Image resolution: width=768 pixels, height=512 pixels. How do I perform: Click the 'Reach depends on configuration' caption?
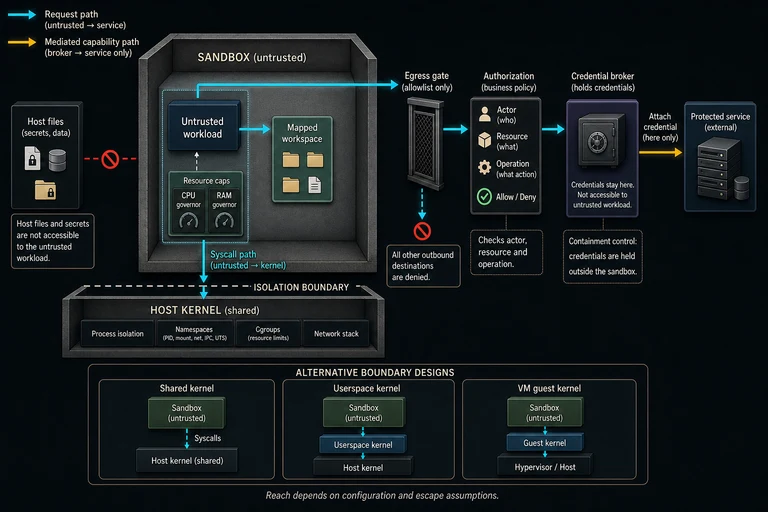pyautogui.click(x=382, y=495)
